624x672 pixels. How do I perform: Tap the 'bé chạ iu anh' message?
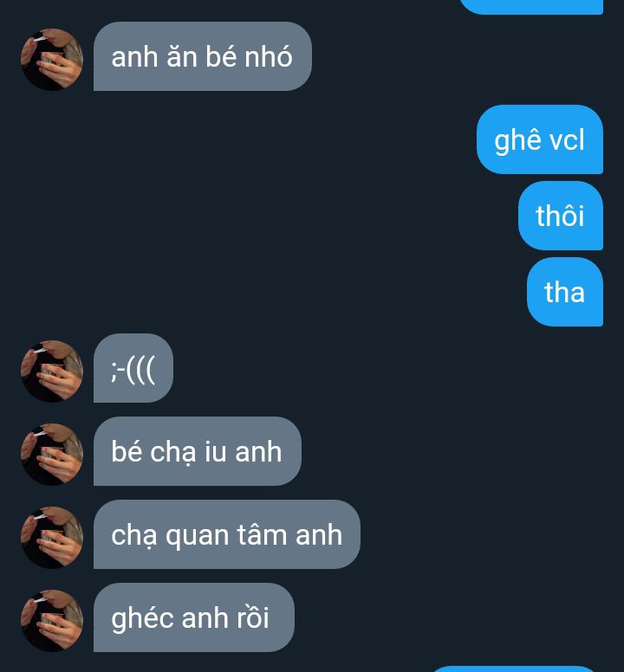click(x=198, y=451)
